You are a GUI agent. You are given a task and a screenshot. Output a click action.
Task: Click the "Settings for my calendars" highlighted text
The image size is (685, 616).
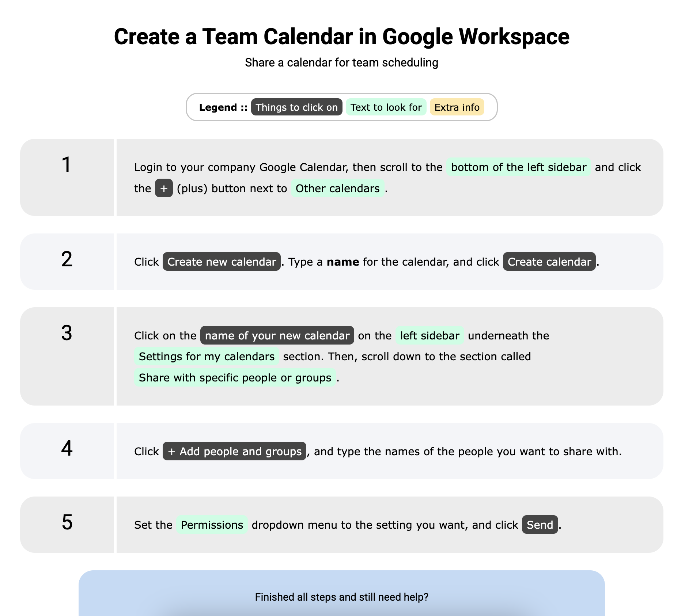pyautogui.click(x=207, y=357)
